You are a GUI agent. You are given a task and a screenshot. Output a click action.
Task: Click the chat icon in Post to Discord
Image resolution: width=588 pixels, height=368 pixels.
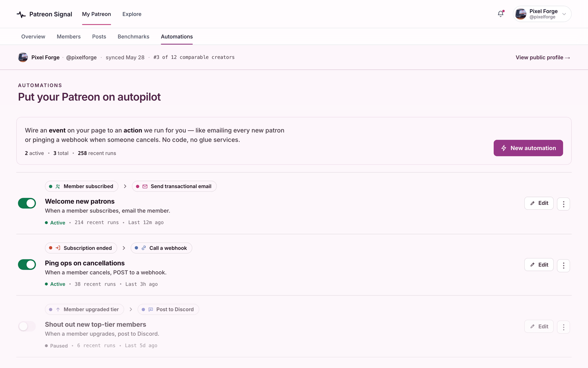click(x=151, y=309)
